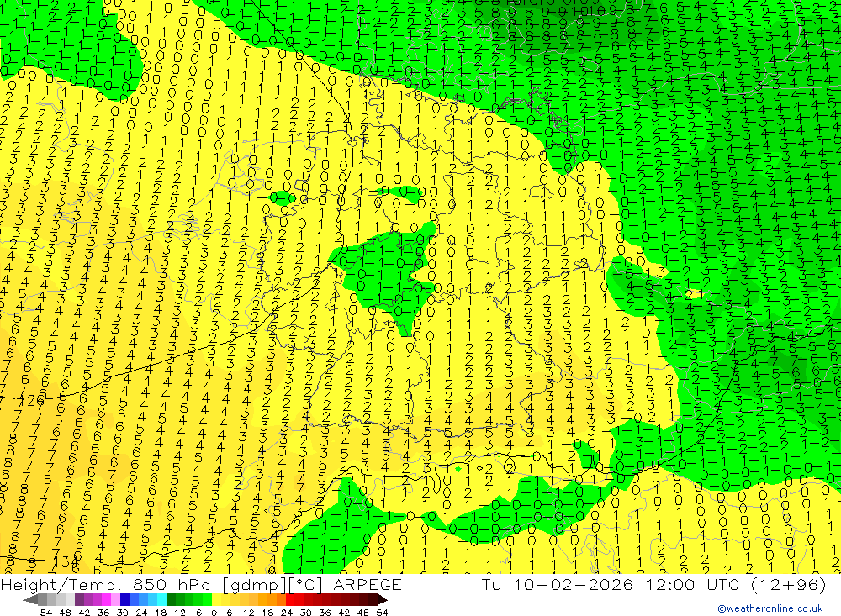This screenshot has height=616, width=841.
Task: Click the cyan legend color near -18
Action: (161, 599)
